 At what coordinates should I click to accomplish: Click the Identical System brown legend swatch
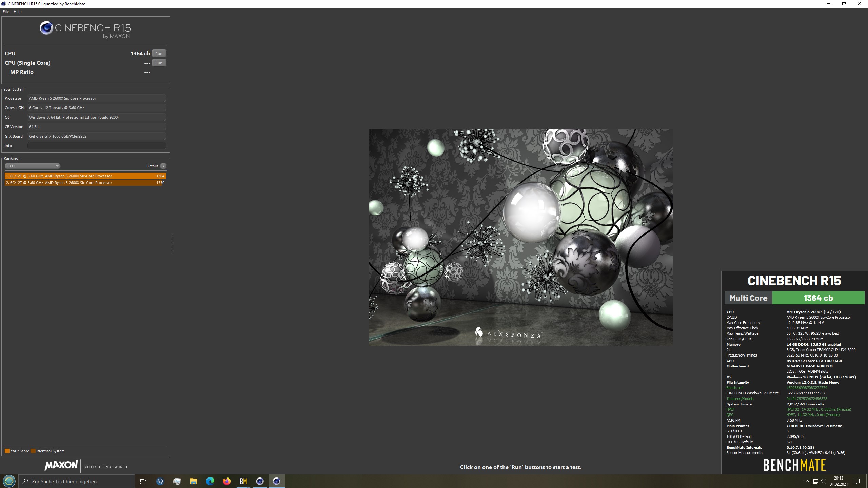tap(33, 451)
